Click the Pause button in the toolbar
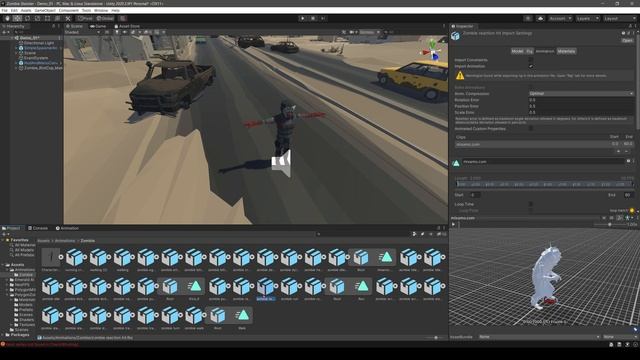 [x=313, y=18]
